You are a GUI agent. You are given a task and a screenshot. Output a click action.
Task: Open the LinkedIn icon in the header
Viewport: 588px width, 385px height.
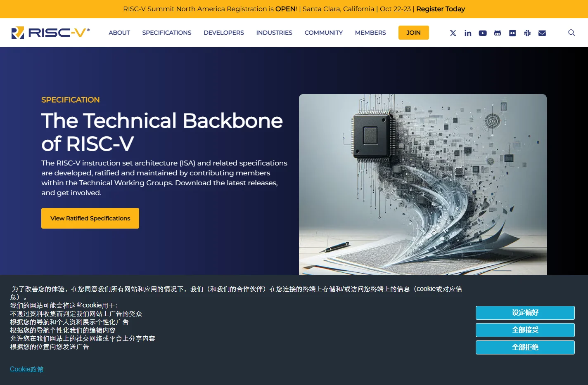pos(468,33)
